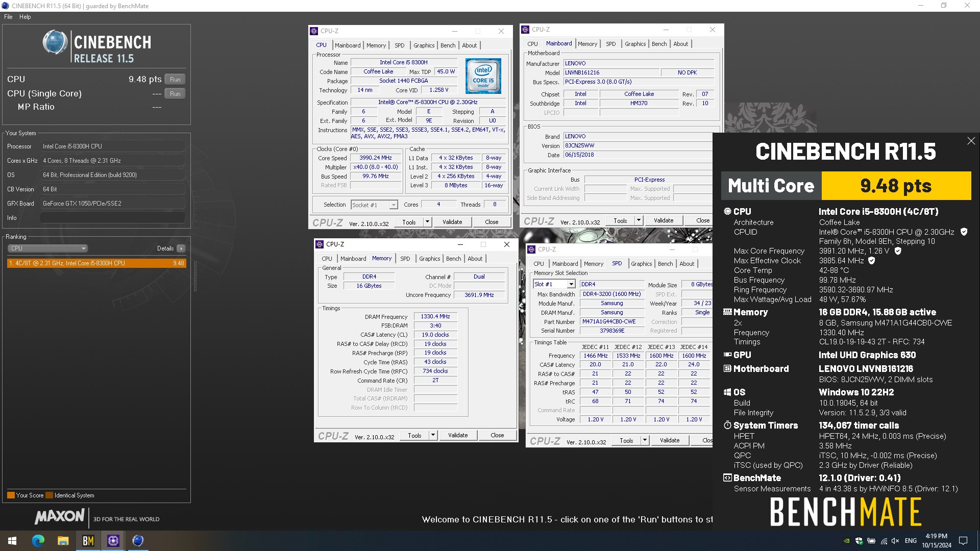Click the Windows Security tray icon
This screenshot has height=551, width=980.
point(859,541)
